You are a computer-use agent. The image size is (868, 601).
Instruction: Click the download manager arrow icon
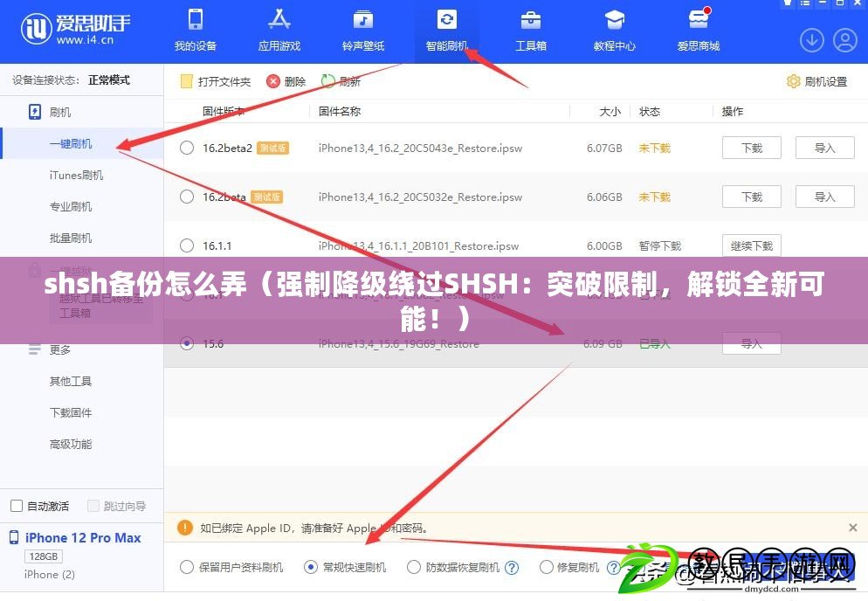[812, 40]
